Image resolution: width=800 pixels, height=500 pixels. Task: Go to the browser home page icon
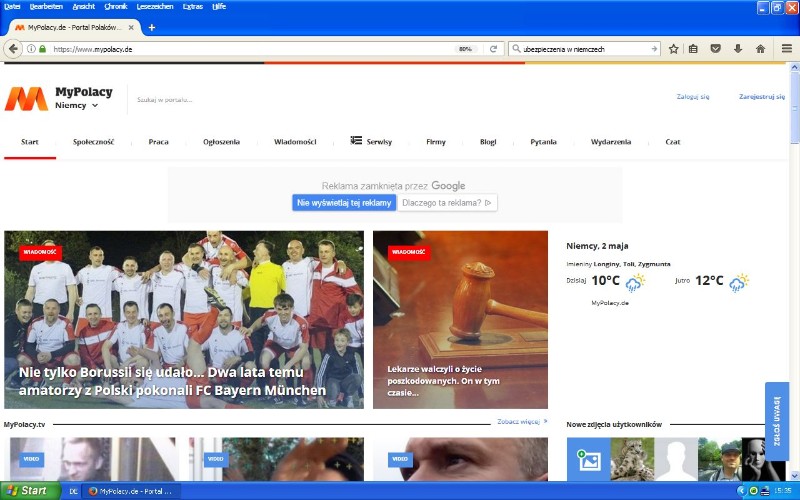(x=760, y=48)
